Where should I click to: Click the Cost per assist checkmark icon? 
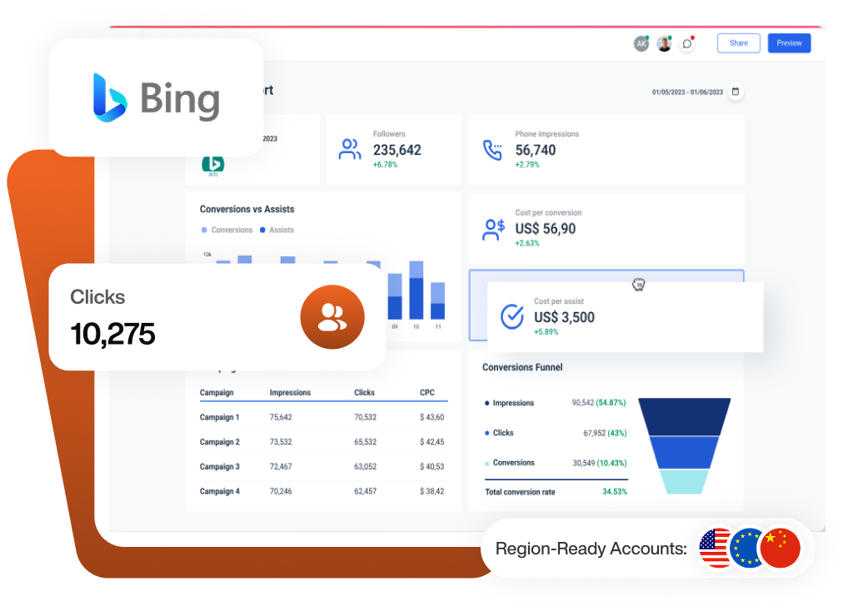click(x=511, y=316)
